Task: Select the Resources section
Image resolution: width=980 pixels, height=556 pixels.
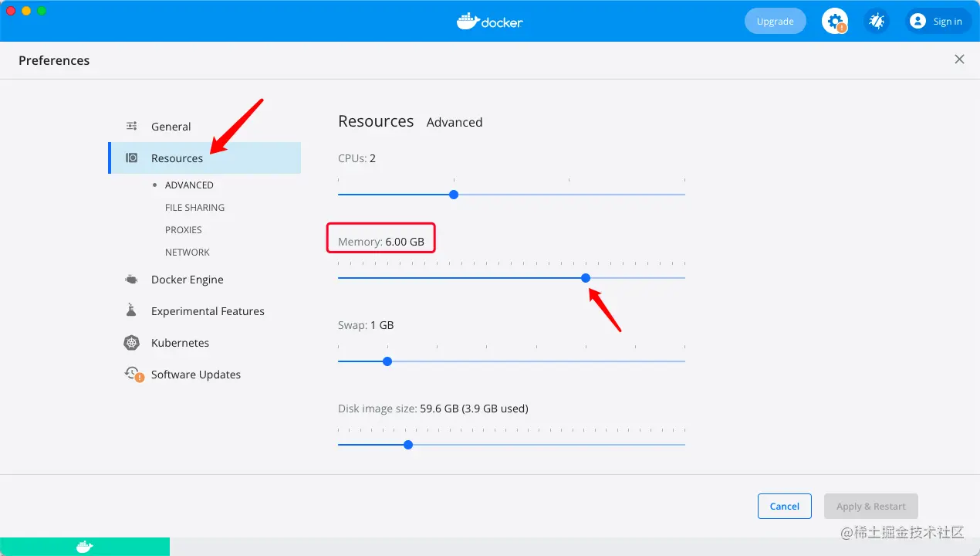Action: [204, 158]
